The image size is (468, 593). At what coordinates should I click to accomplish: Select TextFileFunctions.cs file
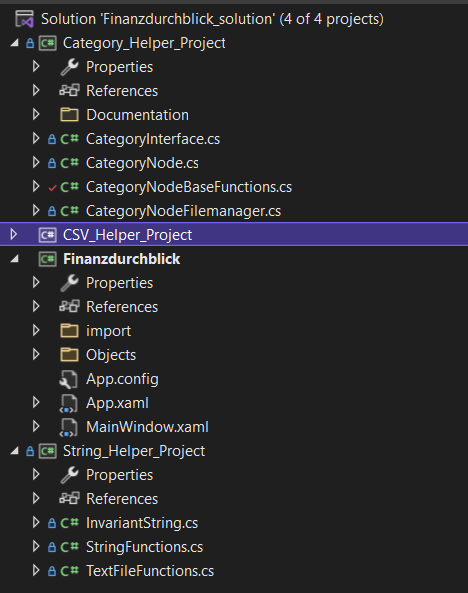click(150, 571)
